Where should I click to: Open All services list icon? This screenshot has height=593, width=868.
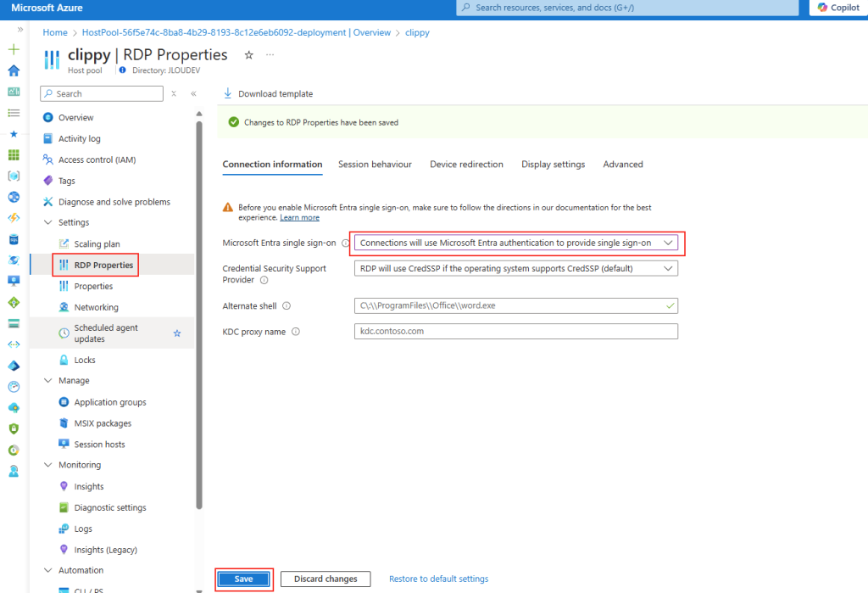pos(14,113)
